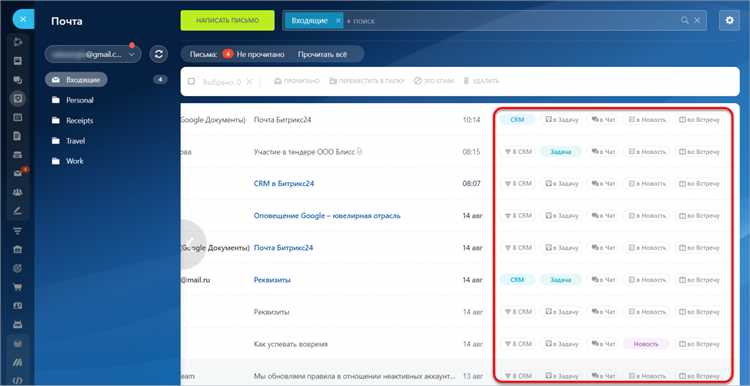Open the mail icon with orange badge in sidebar
Screen dimensions: 750x386
(19, 173)
